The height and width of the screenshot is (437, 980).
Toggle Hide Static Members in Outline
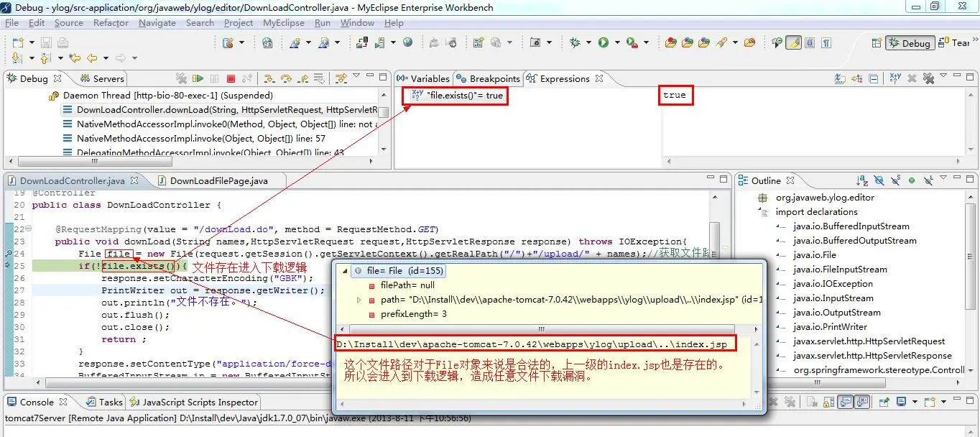coord(895,180)
